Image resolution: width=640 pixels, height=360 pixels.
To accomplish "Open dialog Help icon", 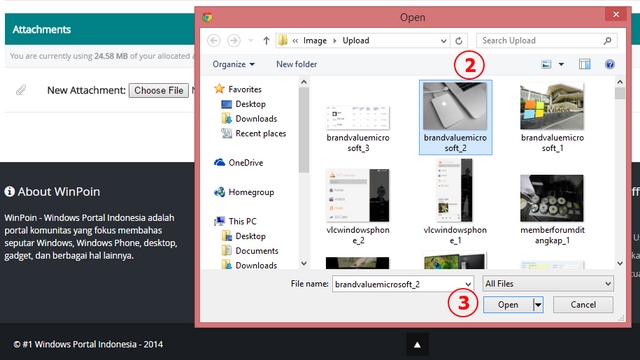I will click(609, 64).
